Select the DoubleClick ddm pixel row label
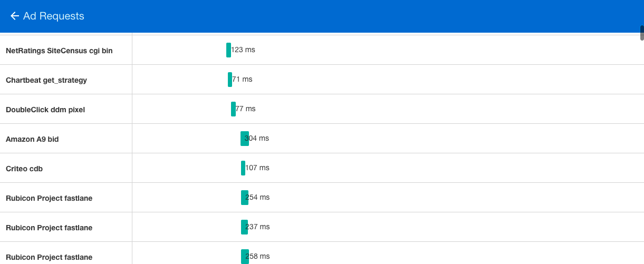The height and width of the screenshot is (264, 644). point(45,110)
